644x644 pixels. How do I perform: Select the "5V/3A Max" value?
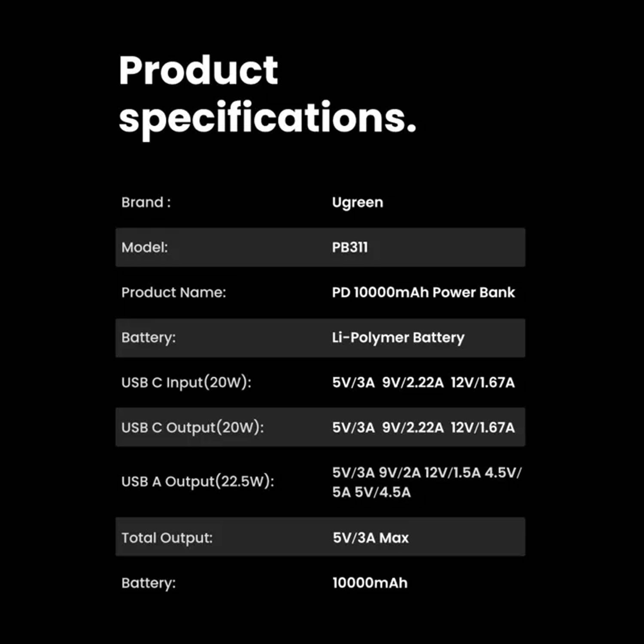(x=371, y=538)
